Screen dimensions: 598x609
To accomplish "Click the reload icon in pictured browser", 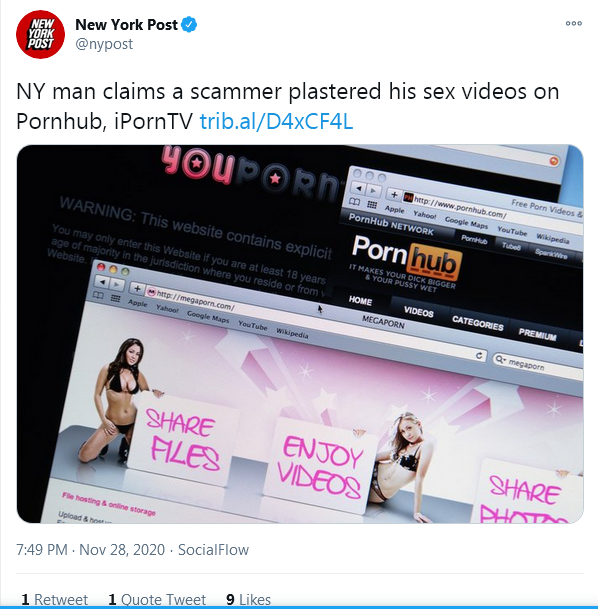I will point(479,355).
